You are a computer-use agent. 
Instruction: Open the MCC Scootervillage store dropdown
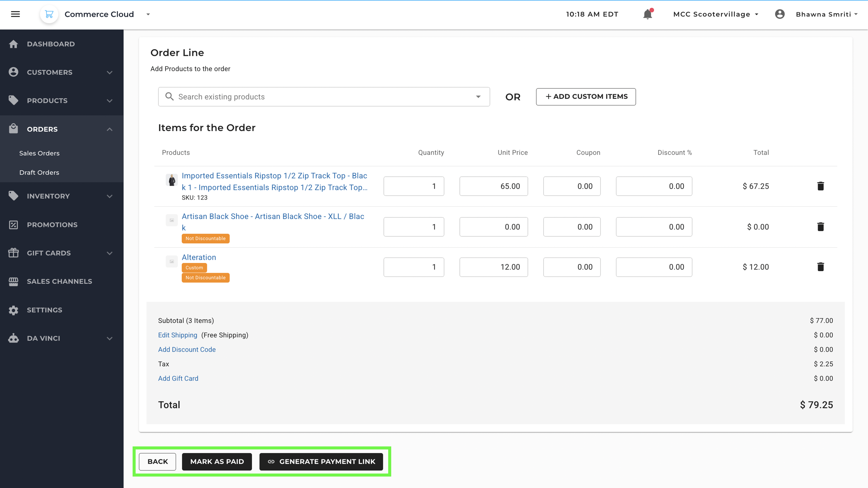tap(715, 14)
